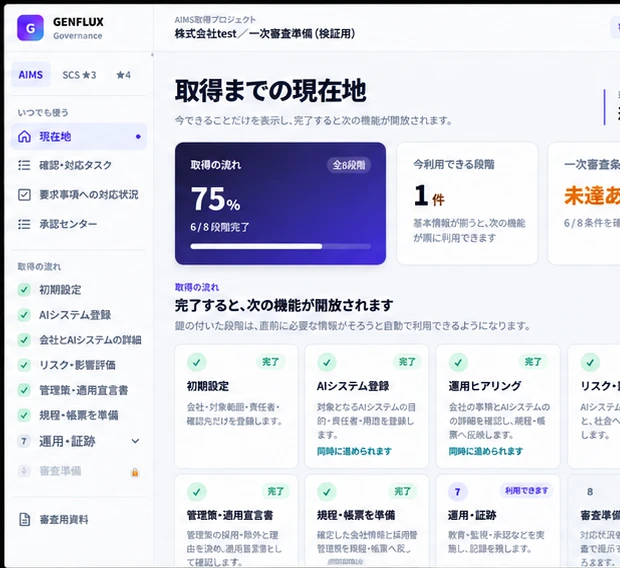The width and height of the screenshot is (620, 568).
Task: Go to リスク・影響評価 sidebar step
Action: 78,365
